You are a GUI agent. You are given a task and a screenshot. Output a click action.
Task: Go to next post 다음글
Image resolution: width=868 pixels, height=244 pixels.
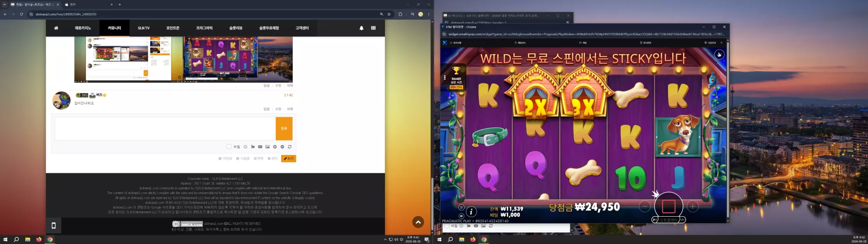[x=243, y=158]
